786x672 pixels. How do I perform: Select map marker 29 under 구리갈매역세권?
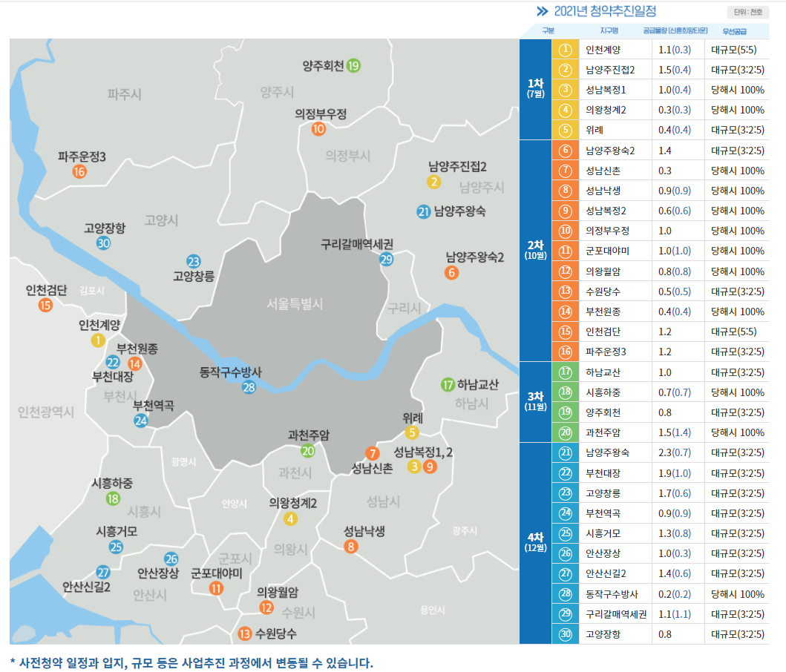click(386, 259)
